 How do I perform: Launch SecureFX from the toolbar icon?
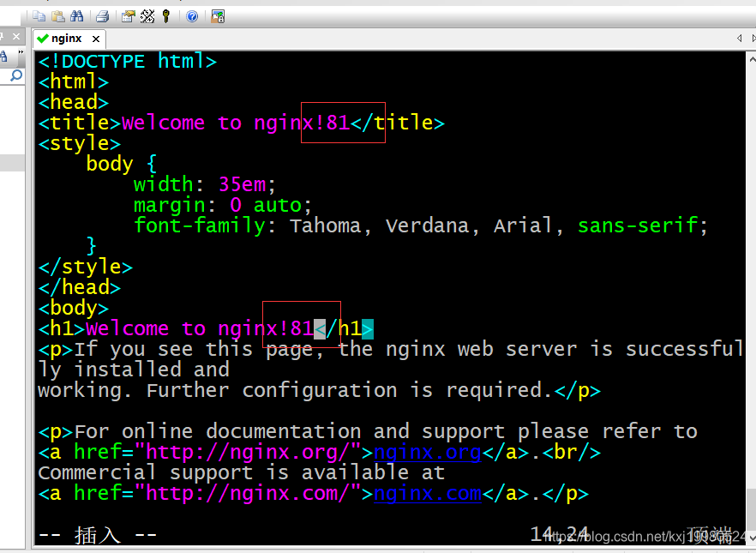(218, 16)
